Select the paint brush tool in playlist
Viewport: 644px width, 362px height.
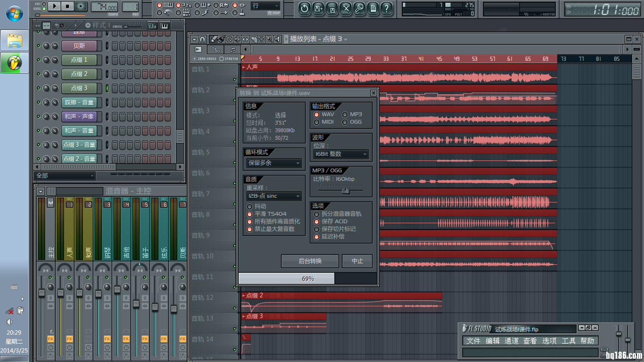(x=221, y=39)
